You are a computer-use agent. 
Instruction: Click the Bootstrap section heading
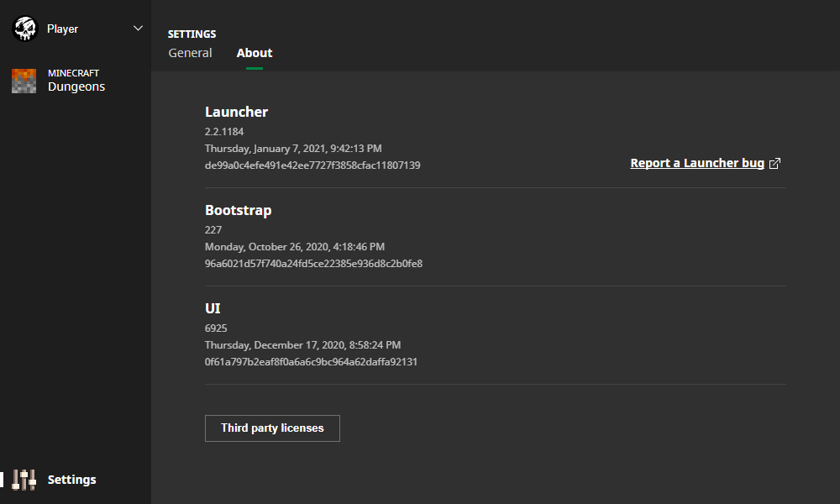238,210
